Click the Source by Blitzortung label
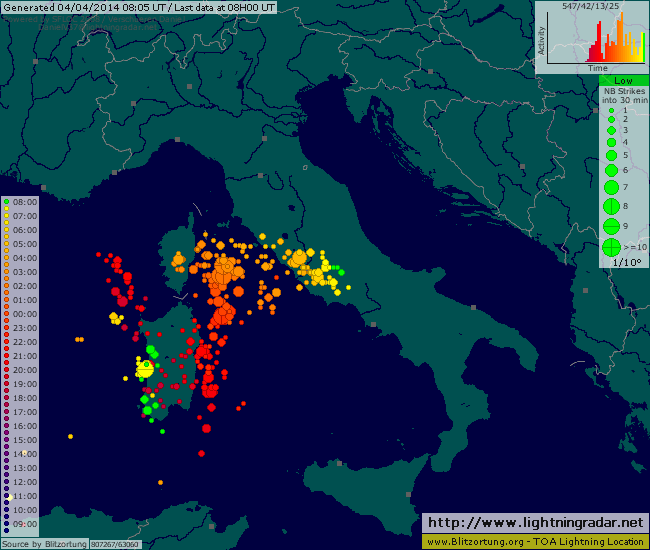Image resolution: width=650 pixels, height=550 pixels. [44, 544]
